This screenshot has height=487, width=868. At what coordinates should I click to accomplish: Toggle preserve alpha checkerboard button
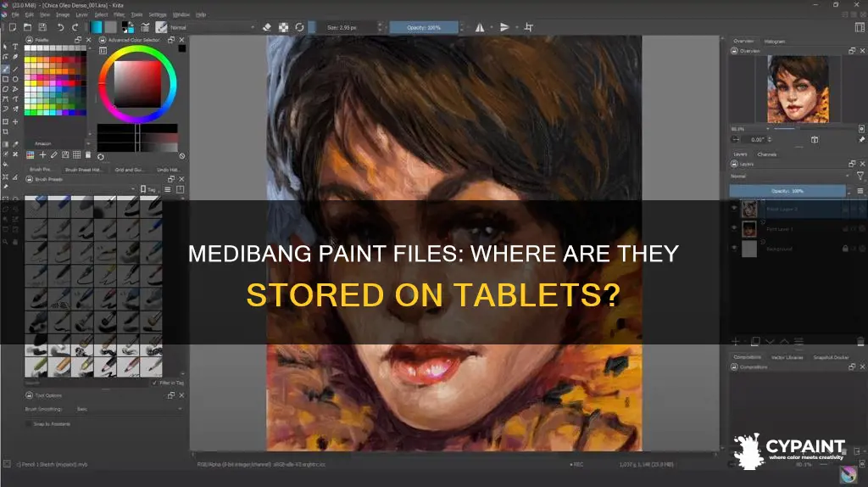point(283,27)
